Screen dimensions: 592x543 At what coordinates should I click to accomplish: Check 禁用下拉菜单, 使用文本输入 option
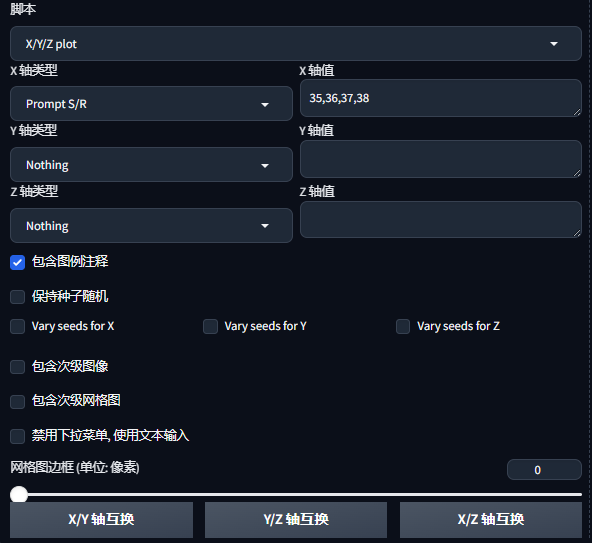click(17, 436)
